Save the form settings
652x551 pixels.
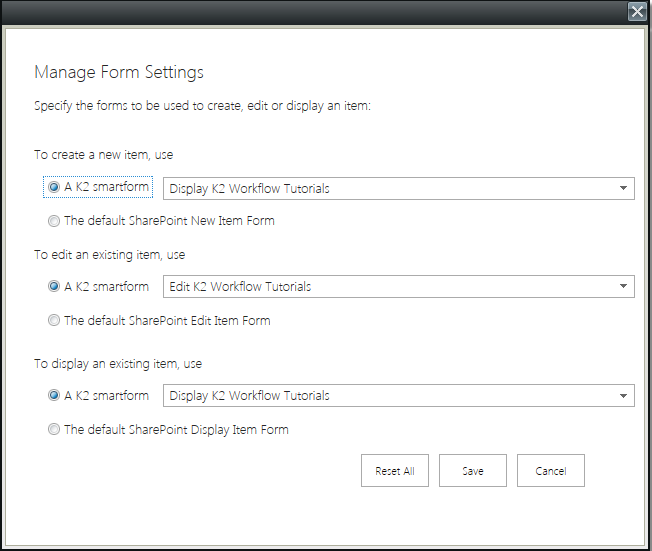[x=473, y=471]
